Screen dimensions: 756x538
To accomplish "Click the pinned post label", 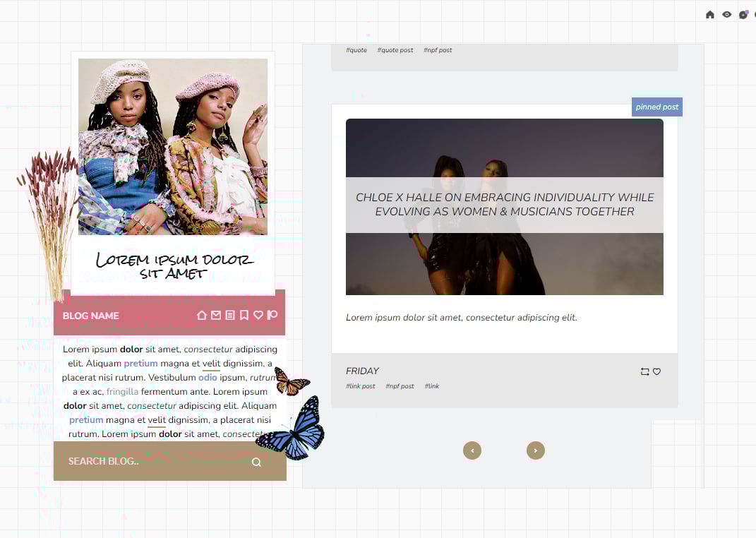I will pos(656,107).
